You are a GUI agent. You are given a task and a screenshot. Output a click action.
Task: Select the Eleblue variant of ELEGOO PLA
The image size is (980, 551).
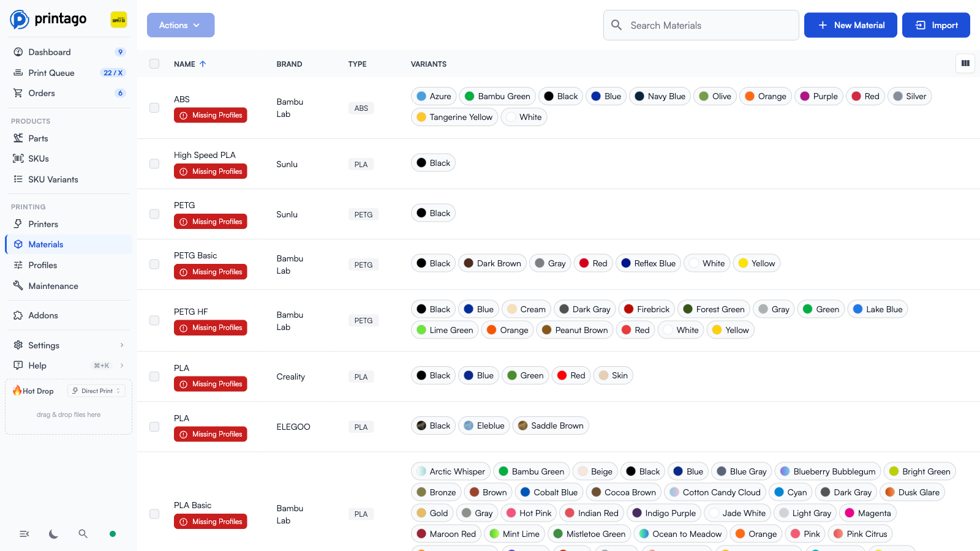point(484,425)
